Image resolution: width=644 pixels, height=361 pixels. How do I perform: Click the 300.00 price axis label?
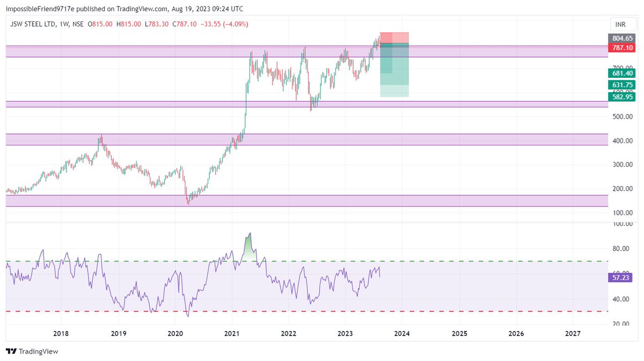click(623, 165)
